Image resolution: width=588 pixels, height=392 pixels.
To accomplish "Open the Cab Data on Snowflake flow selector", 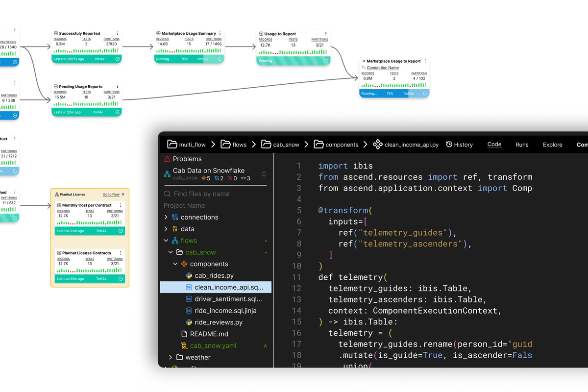I will click(x=264, y=174).
